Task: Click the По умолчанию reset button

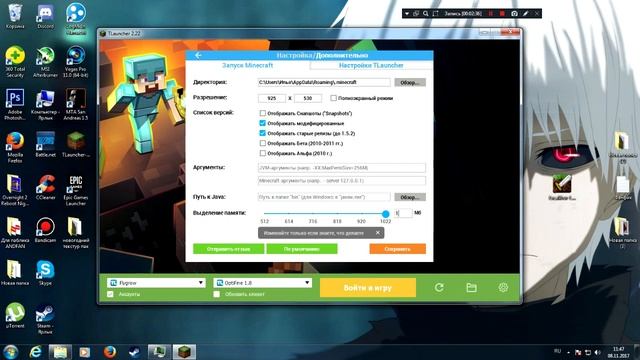Action: tap(302, 249)
